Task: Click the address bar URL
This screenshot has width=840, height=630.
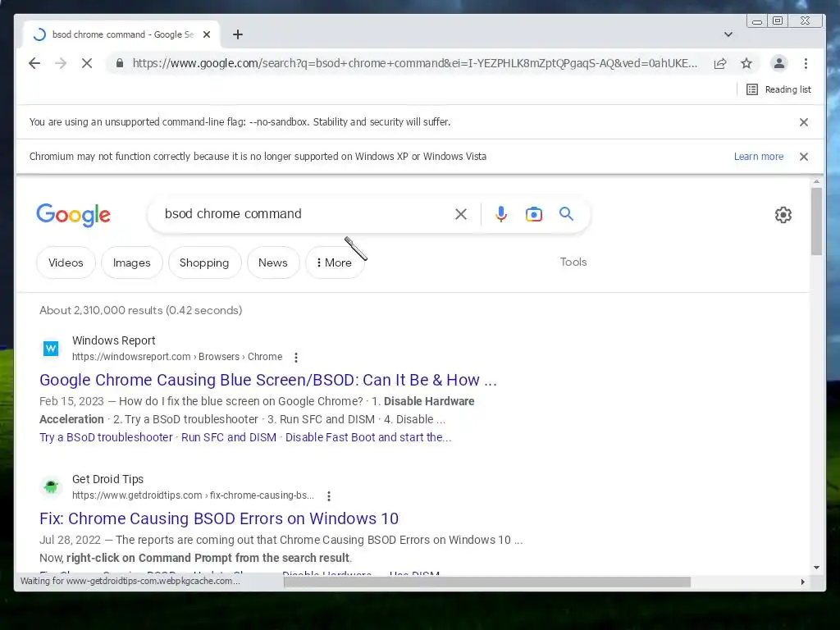Action: pyautogui.click(x=414, y=63)
